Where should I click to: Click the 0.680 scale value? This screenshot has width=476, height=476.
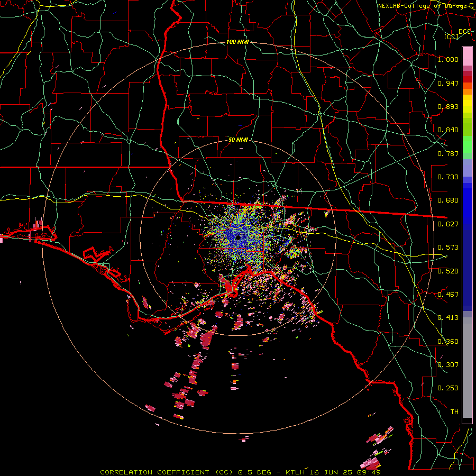tap(448, 200)
